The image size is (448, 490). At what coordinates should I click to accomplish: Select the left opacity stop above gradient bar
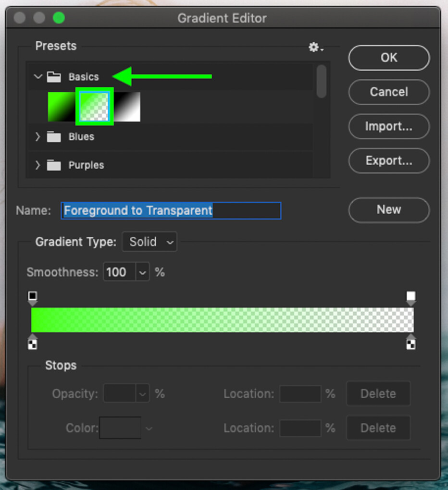click(x=33, y=295)
